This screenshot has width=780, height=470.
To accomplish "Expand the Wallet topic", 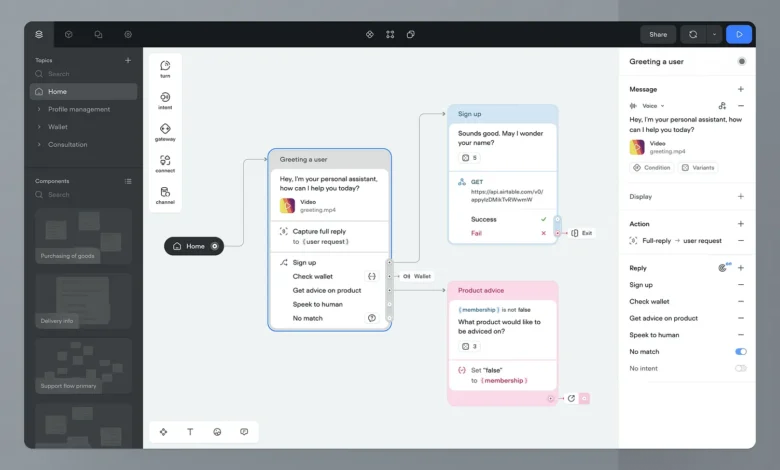I will click(58, 127).
